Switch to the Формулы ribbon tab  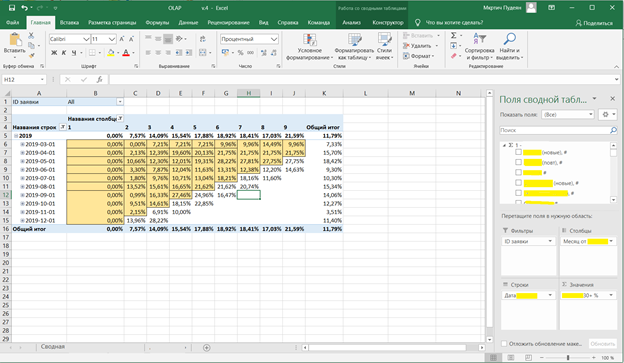tap(157, 23)
